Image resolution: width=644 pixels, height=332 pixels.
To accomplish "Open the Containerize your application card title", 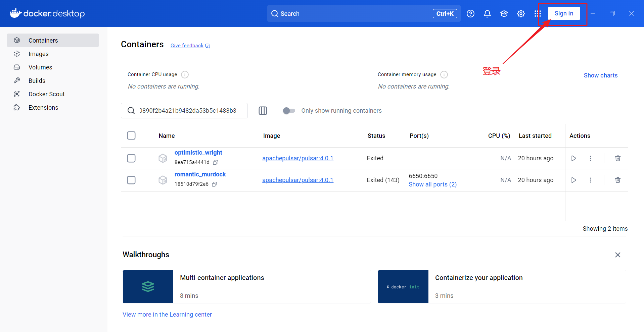I will 479,278.
